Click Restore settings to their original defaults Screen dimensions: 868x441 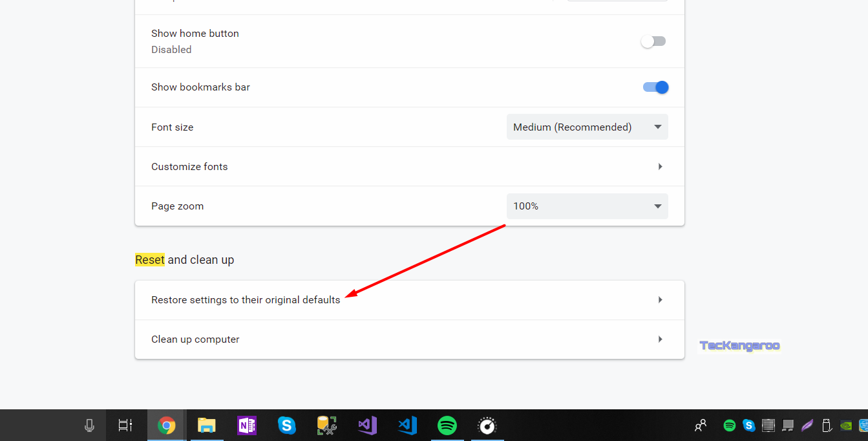246,300
